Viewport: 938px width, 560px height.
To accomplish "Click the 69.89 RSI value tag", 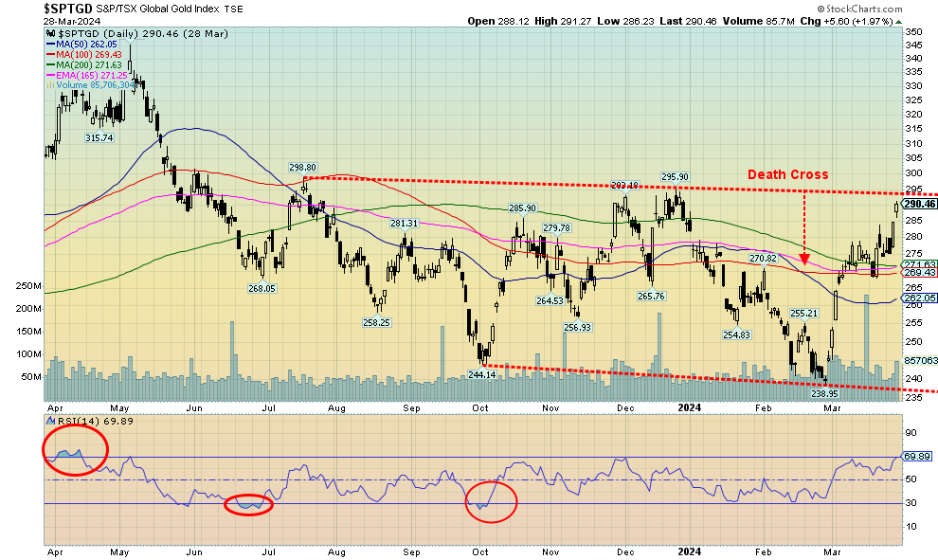I will [918, 457].
